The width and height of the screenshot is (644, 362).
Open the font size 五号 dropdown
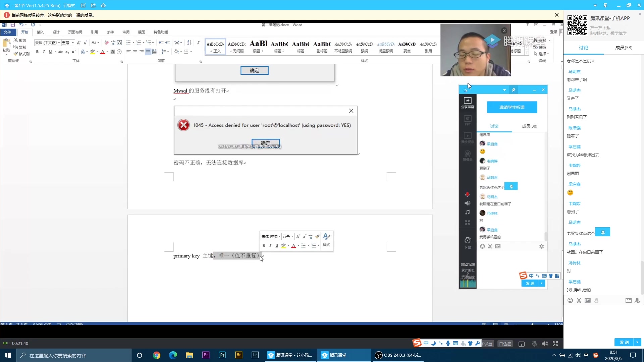[x=73, y=43]
